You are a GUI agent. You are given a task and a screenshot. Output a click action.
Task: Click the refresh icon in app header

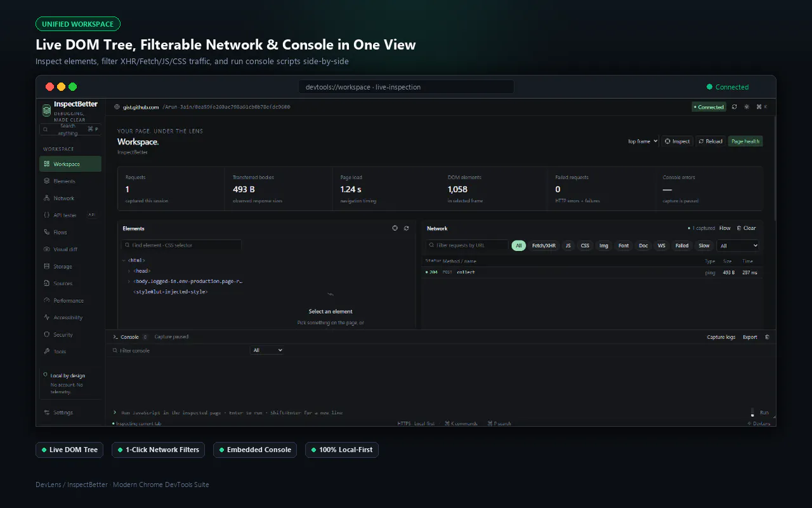coord(735,107)
